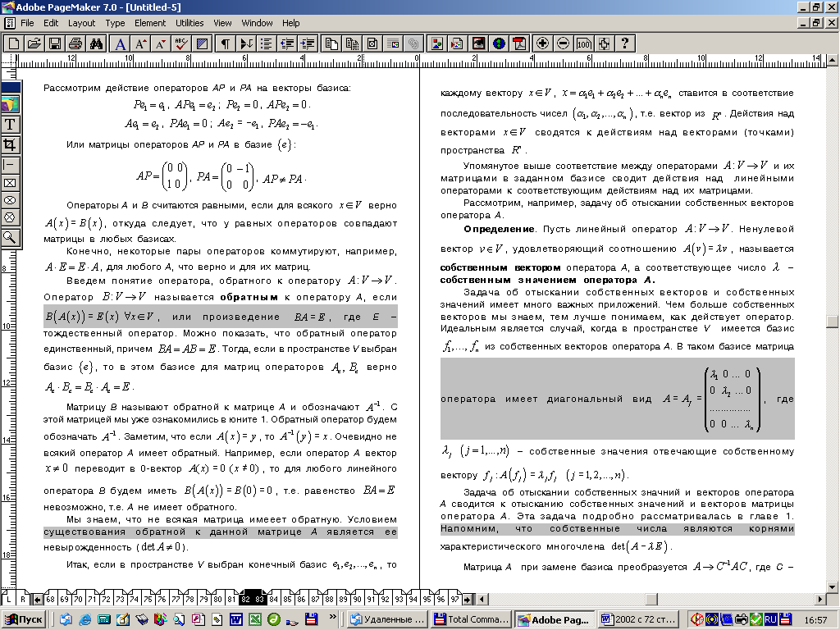Screen dimensions: 840x630
Task: Click Bullets and Numbering toolbar icon
Action: point(267,43)
